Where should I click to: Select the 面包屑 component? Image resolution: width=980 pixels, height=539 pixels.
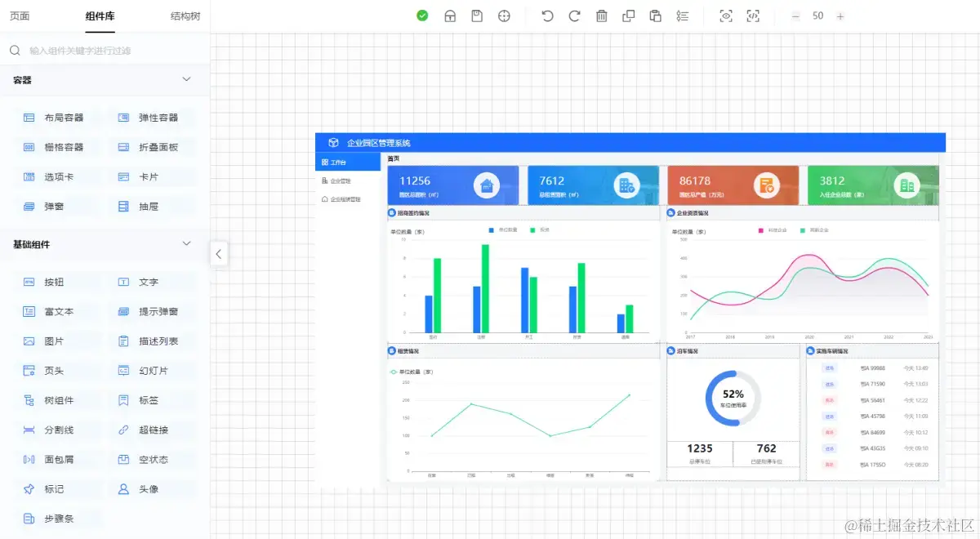(x=57, y=459)
